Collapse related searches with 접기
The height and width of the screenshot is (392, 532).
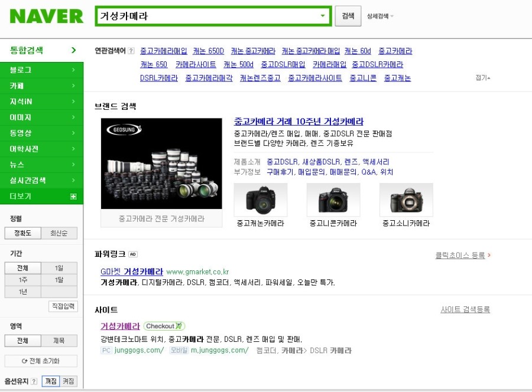click(x=483, y=78)
